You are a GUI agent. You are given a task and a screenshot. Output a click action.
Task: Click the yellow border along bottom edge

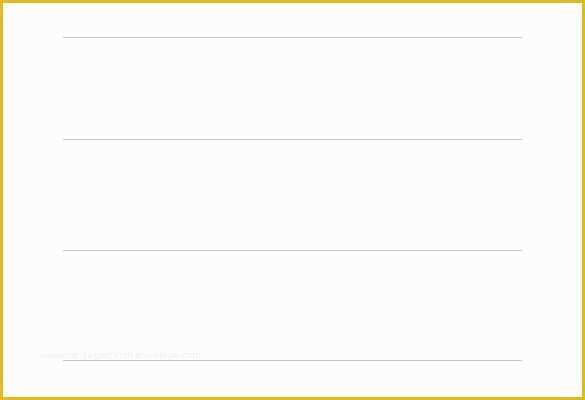pos(292,398)
